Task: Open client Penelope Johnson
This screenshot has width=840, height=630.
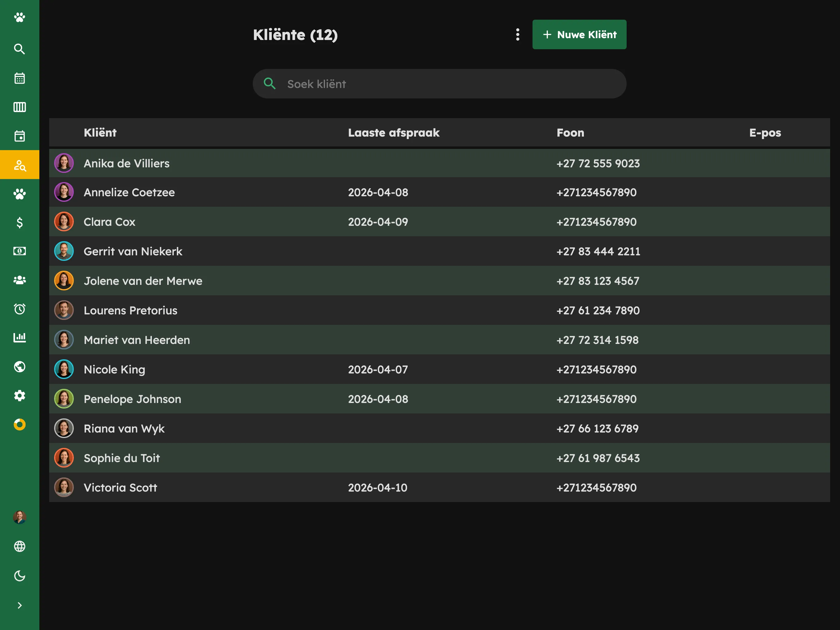Action: coord(439,399)
